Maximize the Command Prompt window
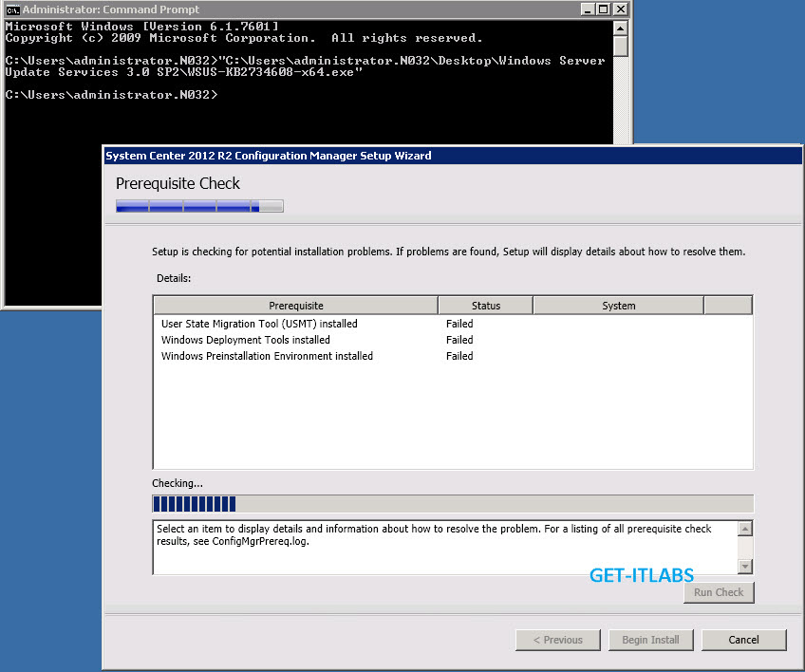This screenshot has width=805, height=672. pyautogui.click(x=604, y=9)
